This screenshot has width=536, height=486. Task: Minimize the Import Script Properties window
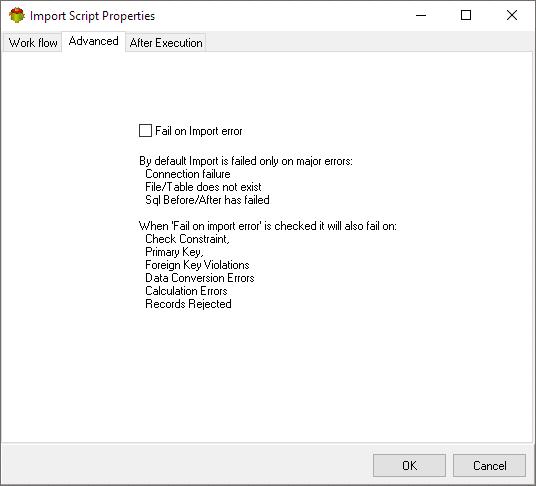pos(421,15)
